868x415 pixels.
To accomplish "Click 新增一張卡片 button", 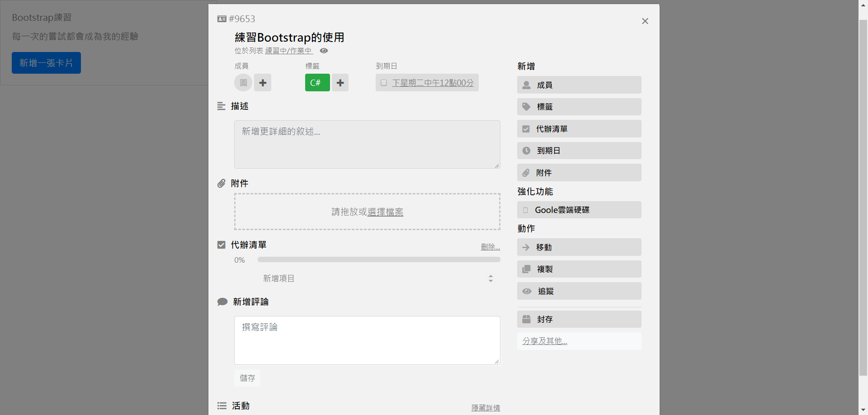I will click(x=46, y=63).
